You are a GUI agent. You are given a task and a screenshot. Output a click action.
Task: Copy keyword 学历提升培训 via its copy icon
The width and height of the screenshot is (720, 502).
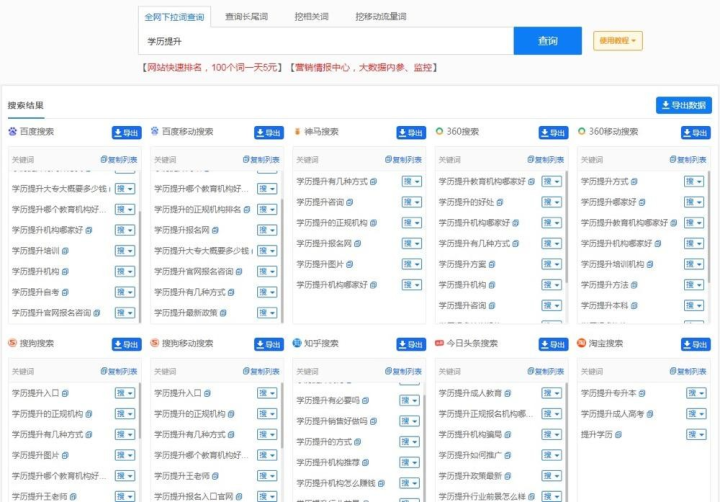click(x=65, y=251)
